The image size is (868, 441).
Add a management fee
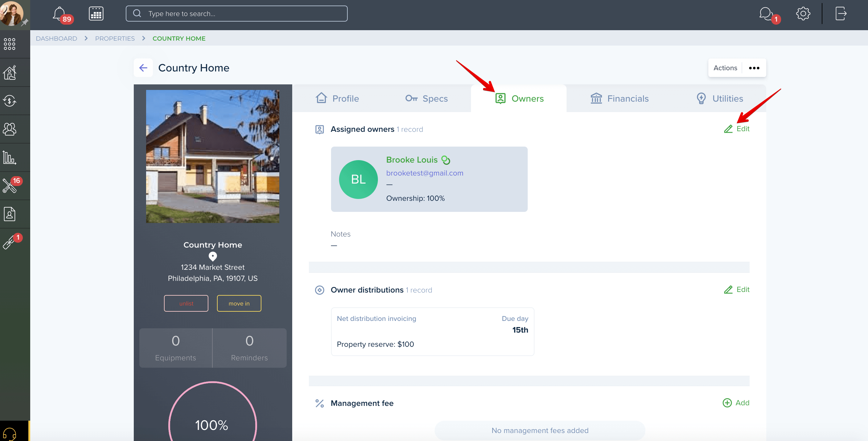point(736,403)
